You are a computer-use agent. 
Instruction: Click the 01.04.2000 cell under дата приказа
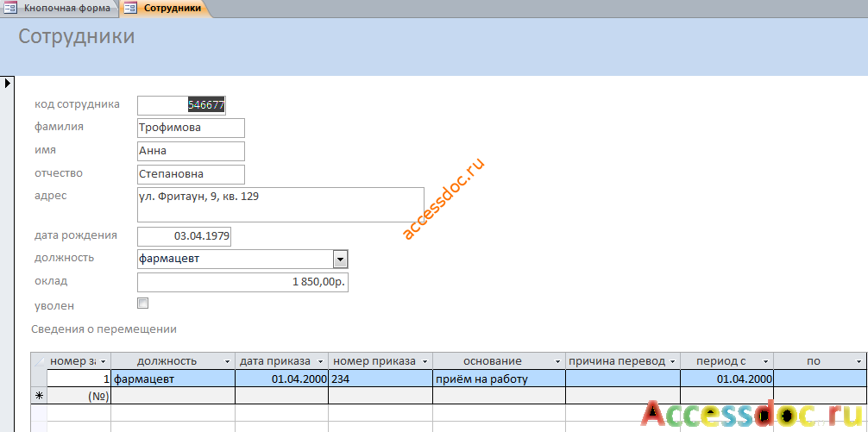[x=282, y=379]
